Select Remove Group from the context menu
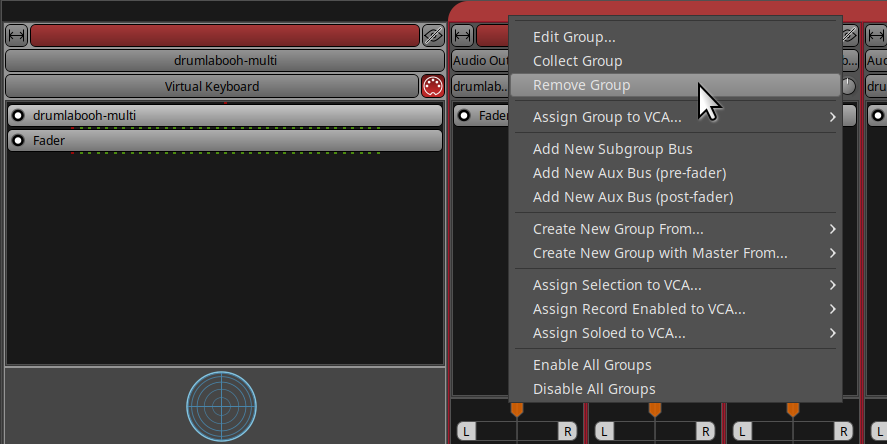The height and width of the screenshot is (444, 887). (x=581, y=85)
